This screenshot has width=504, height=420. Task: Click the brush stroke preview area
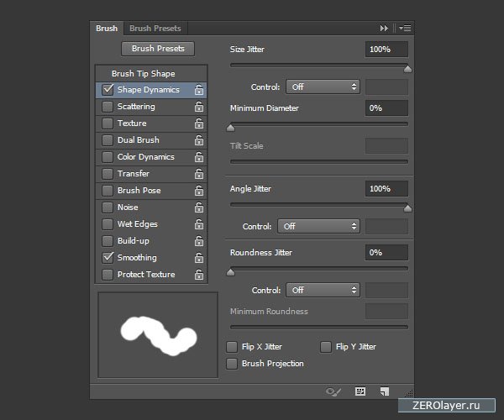click(158, 335)
